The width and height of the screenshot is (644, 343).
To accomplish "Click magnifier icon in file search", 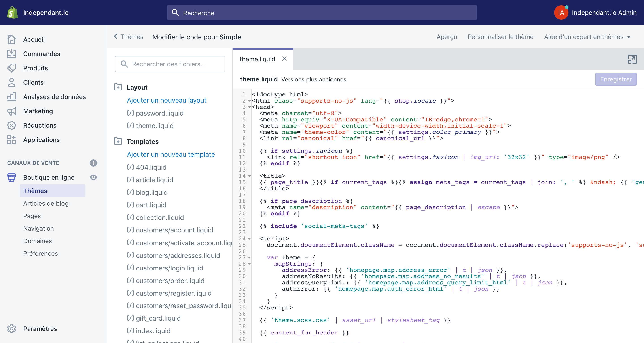I will [x=124, y=64].
